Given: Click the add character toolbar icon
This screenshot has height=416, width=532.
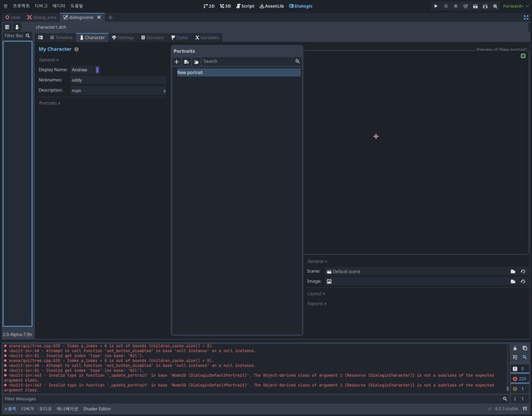Looking at the screenshot, I should [17, 27].
